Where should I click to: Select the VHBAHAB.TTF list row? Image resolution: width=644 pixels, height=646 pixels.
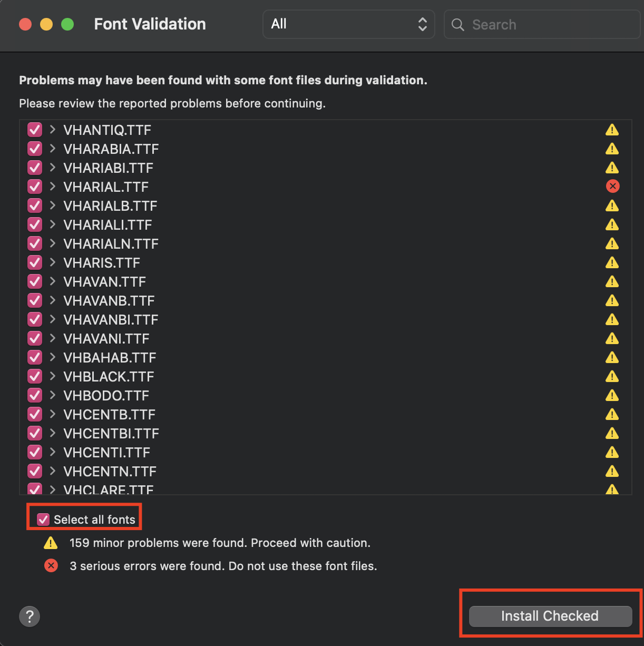coord(325,357)
